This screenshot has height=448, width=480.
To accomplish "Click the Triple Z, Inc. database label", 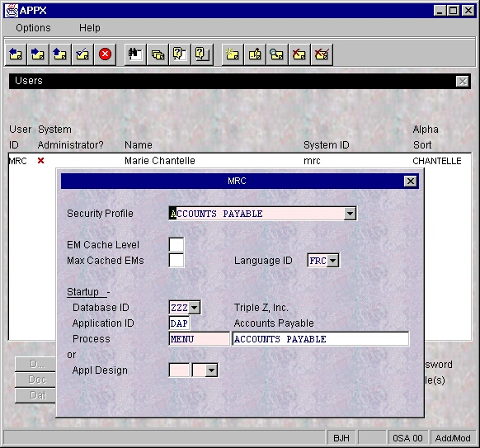I will point(261,308).
